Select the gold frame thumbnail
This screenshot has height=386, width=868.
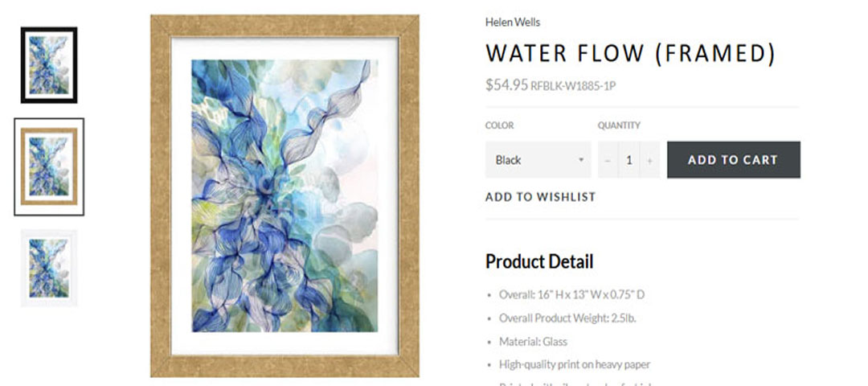click(x=49, y=167)
